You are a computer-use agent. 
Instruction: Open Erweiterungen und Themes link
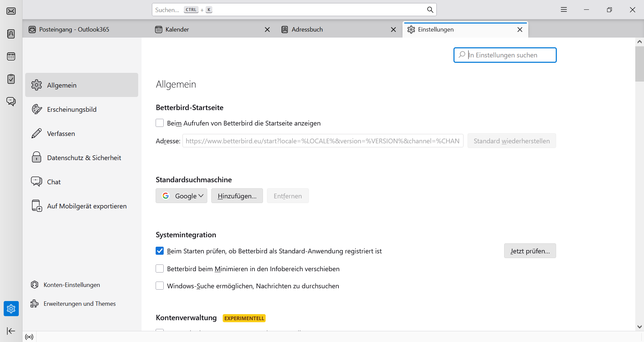click(79, 304)
